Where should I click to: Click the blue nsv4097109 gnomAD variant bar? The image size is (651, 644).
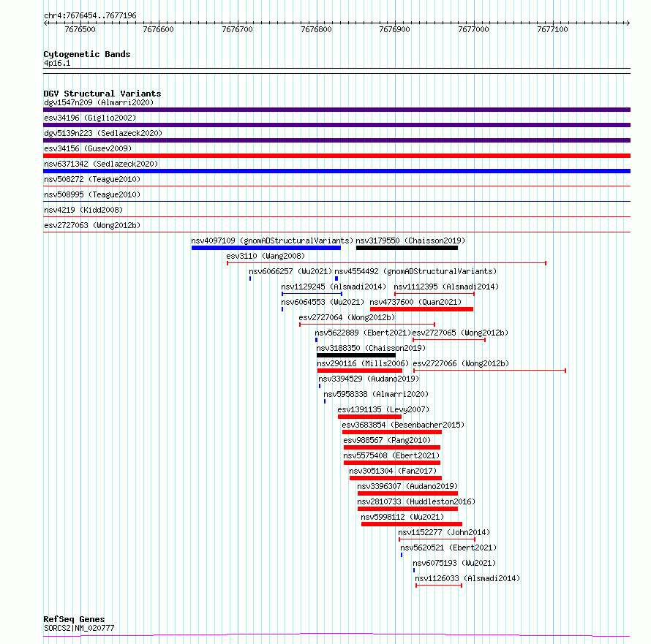(266, 248)
